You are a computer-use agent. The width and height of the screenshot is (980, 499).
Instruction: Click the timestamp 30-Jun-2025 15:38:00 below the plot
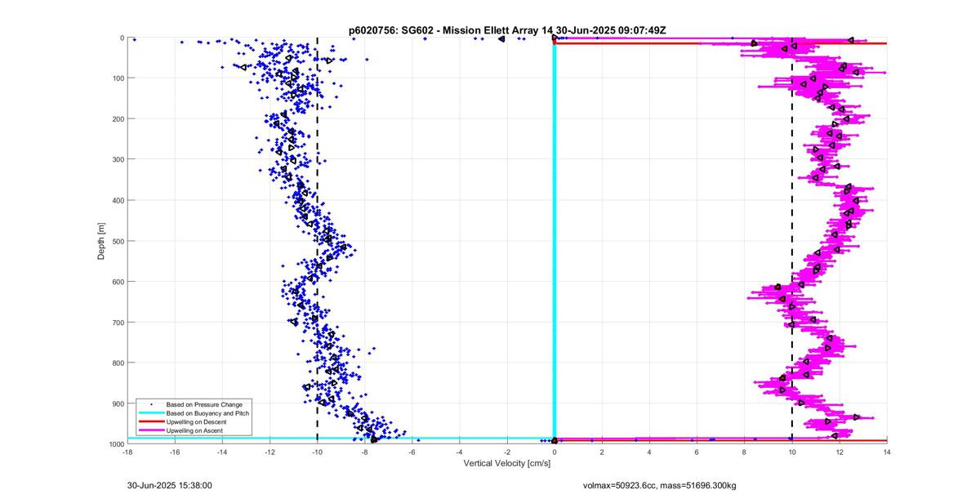click(x=170, y=485)
